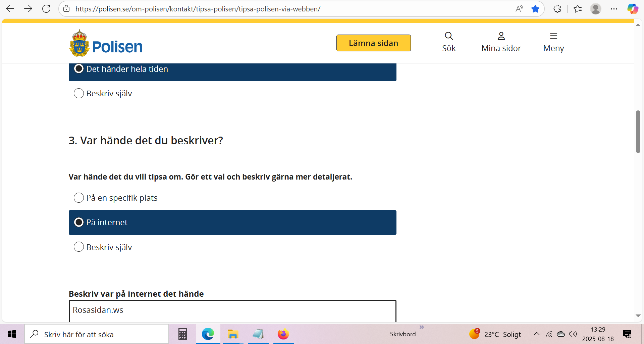The image size is (644, 344).
Task: Open the Sök search icon
Action: (448, 42)
